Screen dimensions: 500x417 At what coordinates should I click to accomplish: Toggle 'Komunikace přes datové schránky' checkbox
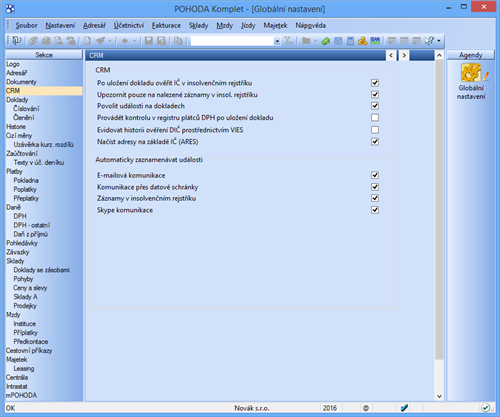[x=375, y=187]
